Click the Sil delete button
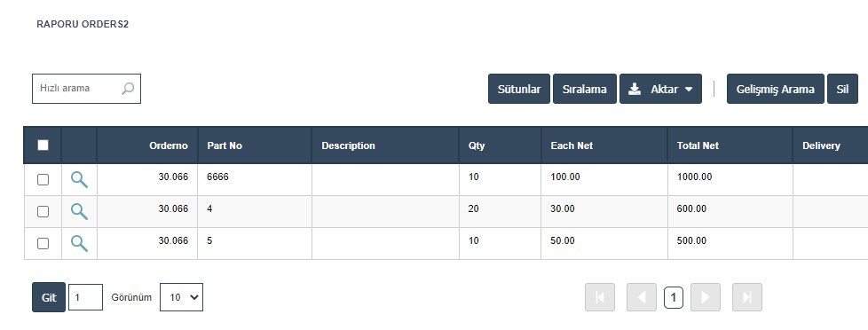Screen dimensions: 868x330 842,89
